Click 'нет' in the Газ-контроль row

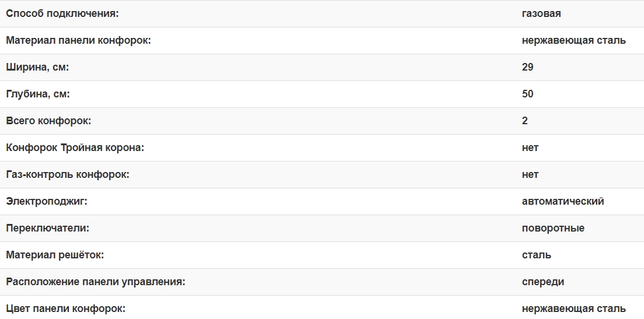click(x=530, y=174)
